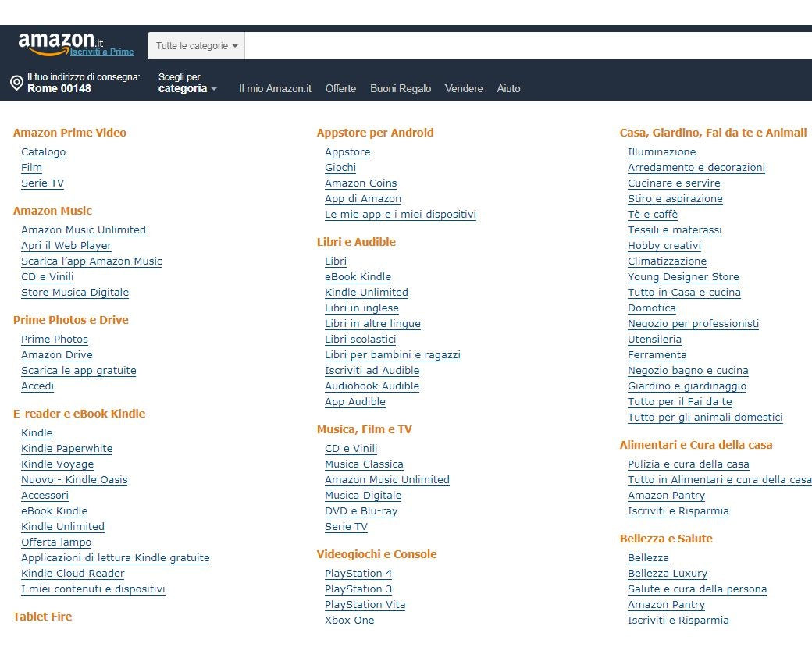Viewport: 812px width, 665px height.
Task: Open Applicazioni di lettura Kindle gratuite
Action: tap(116, 558)
